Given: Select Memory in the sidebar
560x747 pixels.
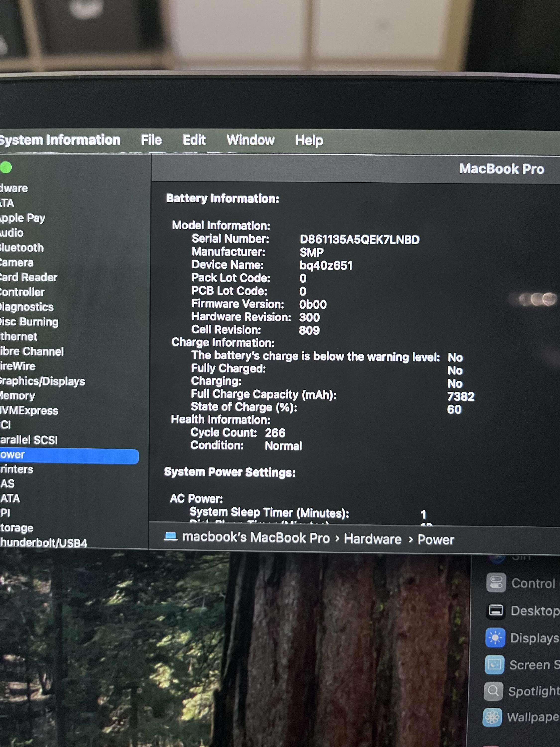Looking at the screenshot, I should [17, 396].
